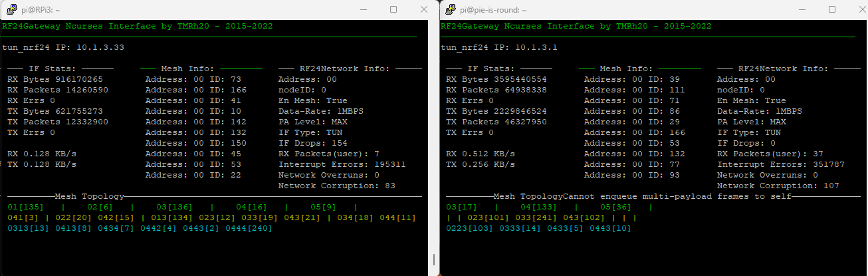Click 'RX Packets(user): 7' line
This screenshot has height=276, width=868.
[329, 154]
